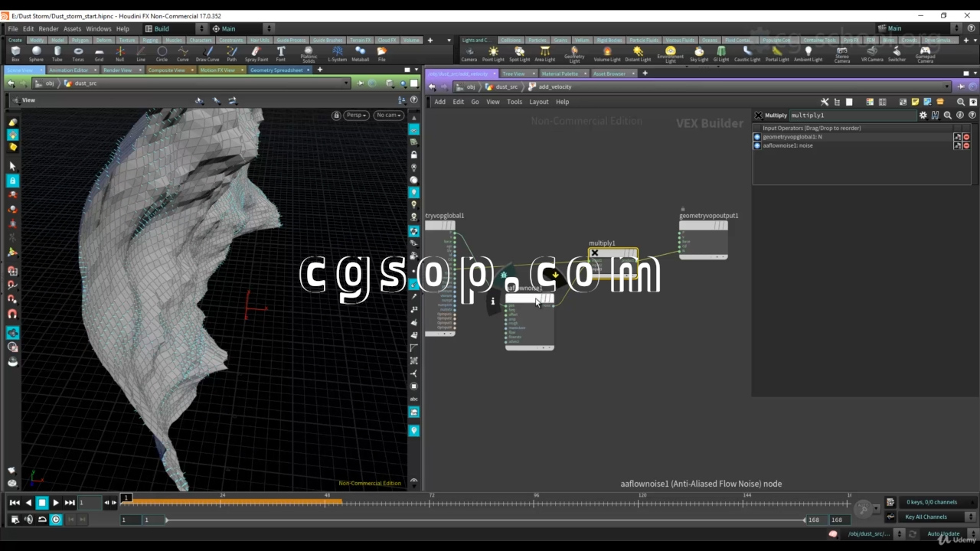This screenshot has height=551, width=980.
Task: Toggle audio on the playbar
Action: tap(28, 520)
